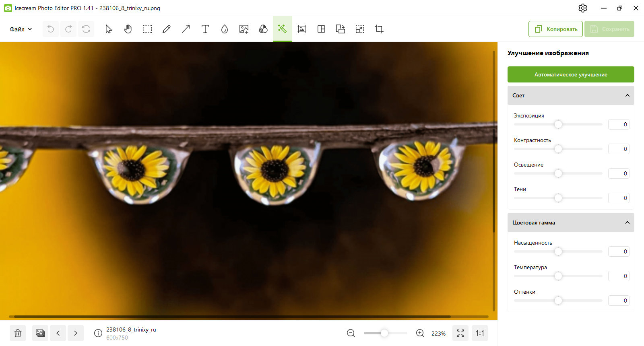Click the file name 238106_8_trinixy_ru
The width and height of the screenshot is (644, 346).
[131, 330]
